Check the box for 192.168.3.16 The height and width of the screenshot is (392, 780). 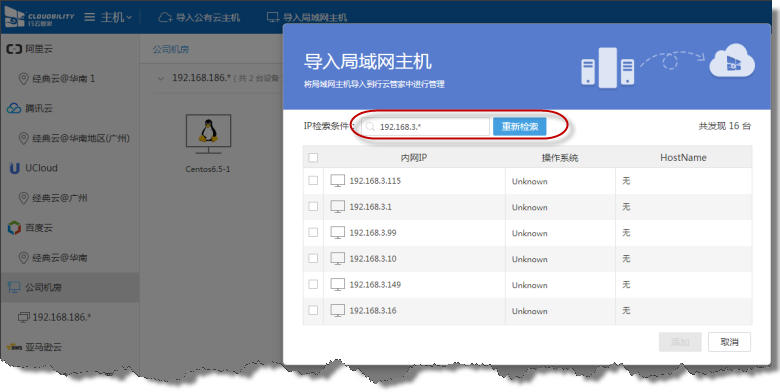coord(313,310)
